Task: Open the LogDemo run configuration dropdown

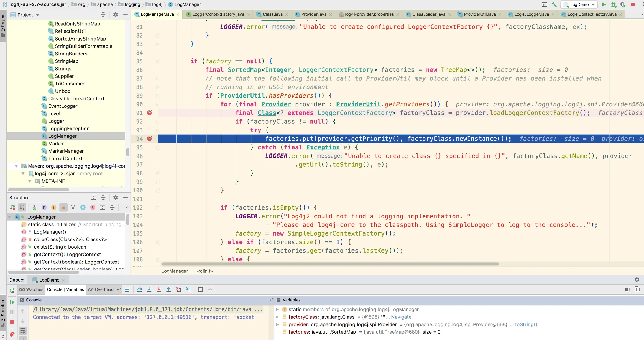Action: pos(579,4)
